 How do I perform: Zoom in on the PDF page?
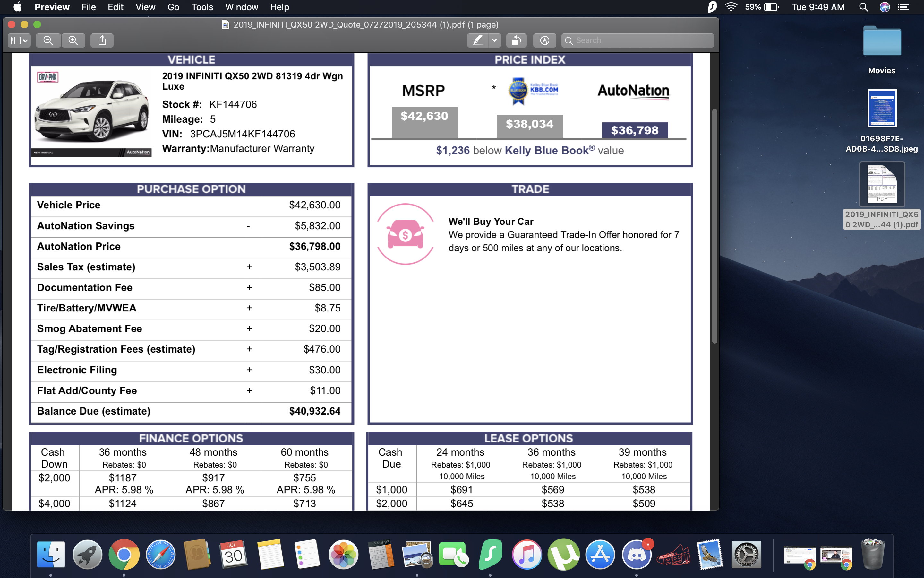tap(73, 40)
